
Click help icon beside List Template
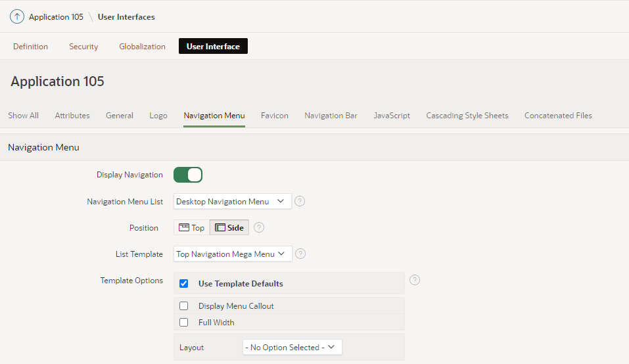[x=300, y=254]
